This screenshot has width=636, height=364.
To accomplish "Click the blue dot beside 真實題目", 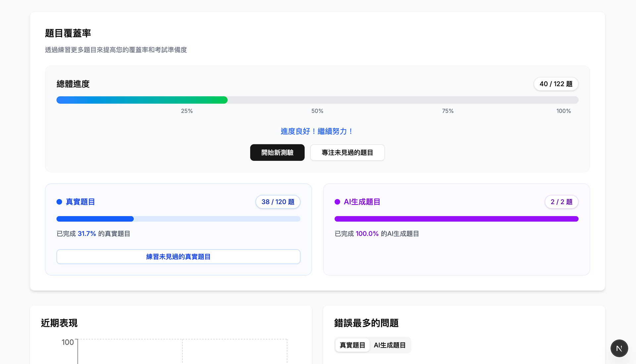I will [59, 202].
